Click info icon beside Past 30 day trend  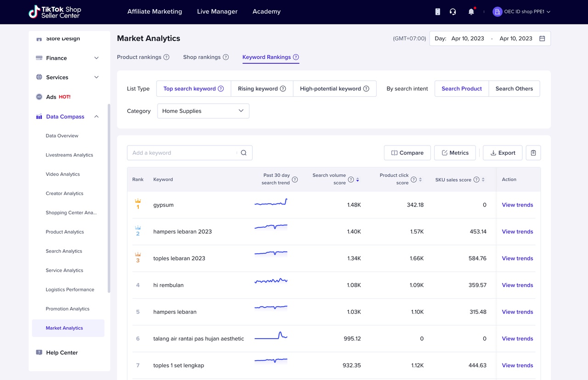295,179
